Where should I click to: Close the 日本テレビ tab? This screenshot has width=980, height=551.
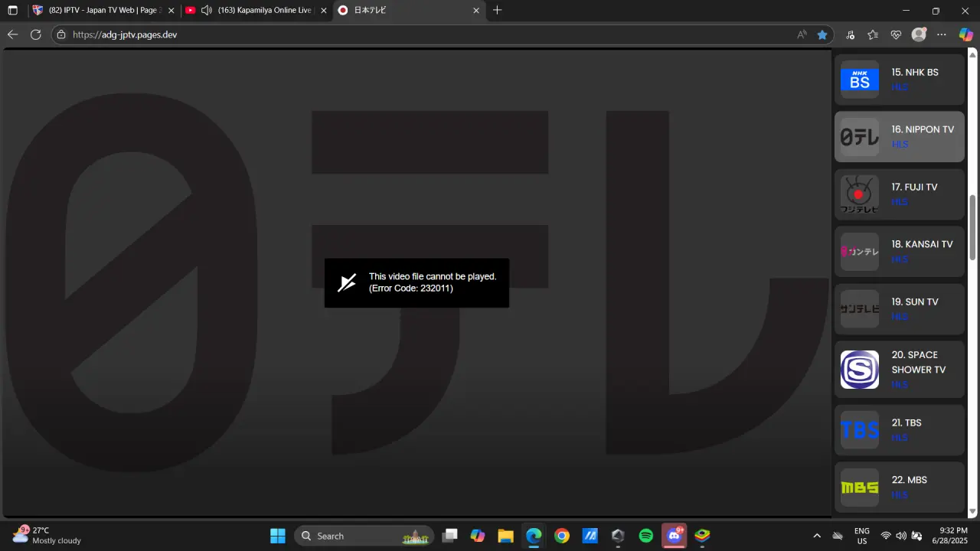tap(476, 11)
